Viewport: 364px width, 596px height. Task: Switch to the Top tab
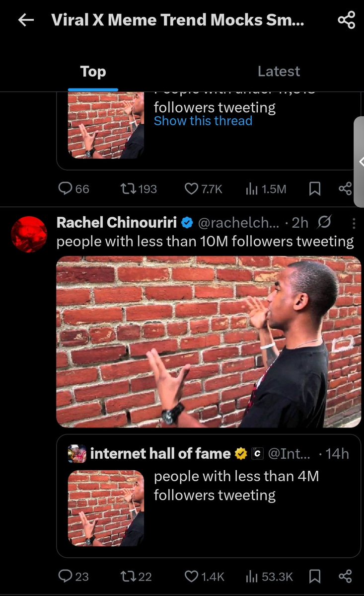[93, 72]
